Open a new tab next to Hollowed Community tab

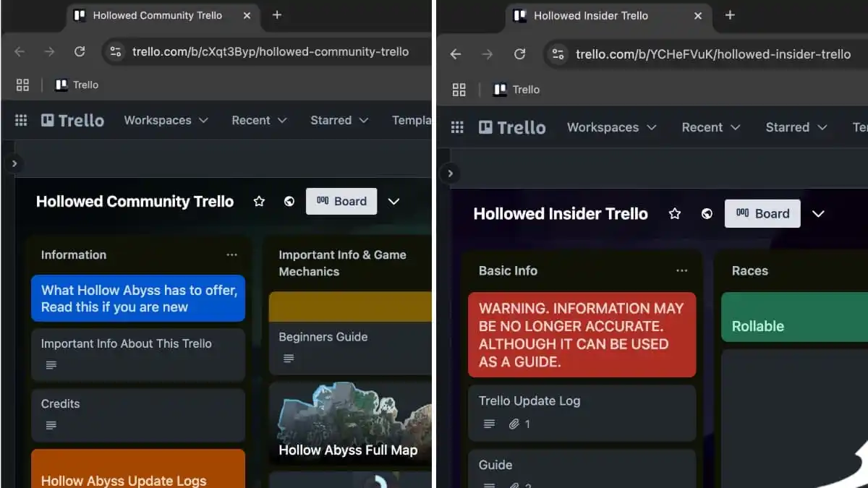(277, 15)
